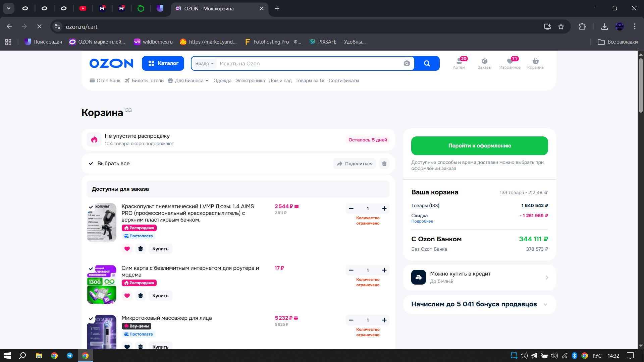This screenshot has width=644, height=362.
Task: Open Артём profile icon in header
Action: tap(459, 61)
